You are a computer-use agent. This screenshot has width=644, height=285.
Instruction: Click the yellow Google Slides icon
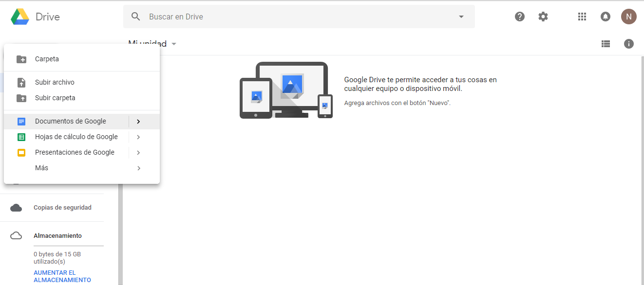[21, 152]
